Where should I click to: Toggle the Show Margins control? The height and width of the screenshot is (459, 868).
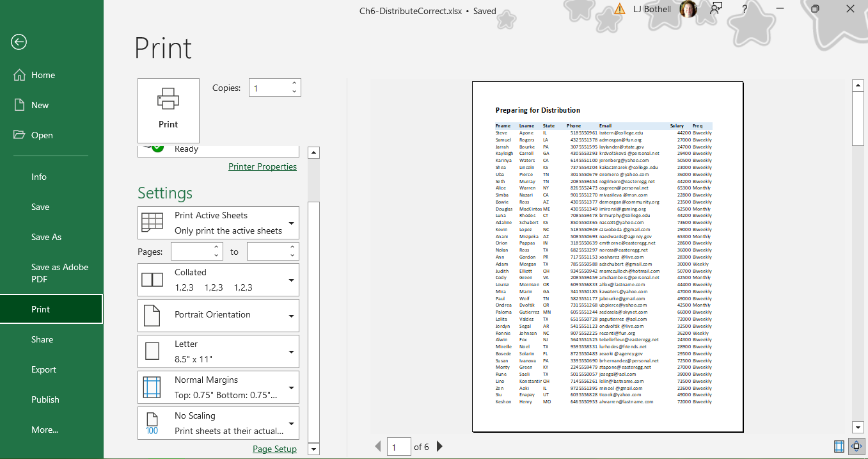pyautogui.click(x=839, y=446)
